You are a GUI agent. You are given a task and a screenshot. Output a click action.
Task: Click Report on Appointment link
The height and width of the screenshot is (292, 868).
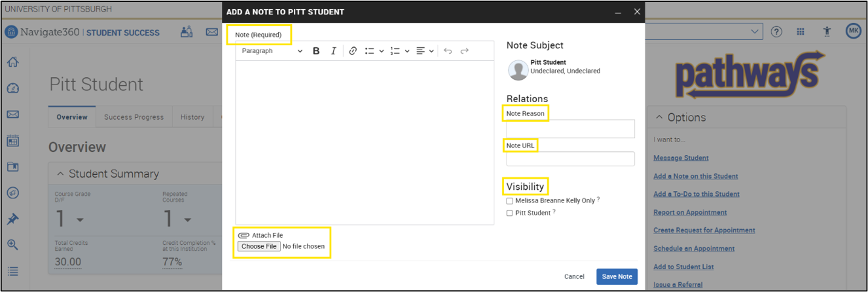[690, 212]
